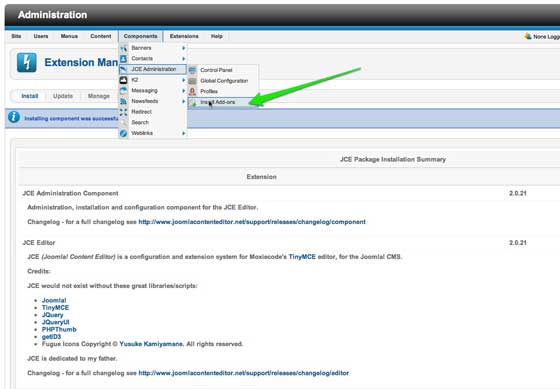Click the Extension column header
This screenshot has height=389, width=560.
(261, 177)
